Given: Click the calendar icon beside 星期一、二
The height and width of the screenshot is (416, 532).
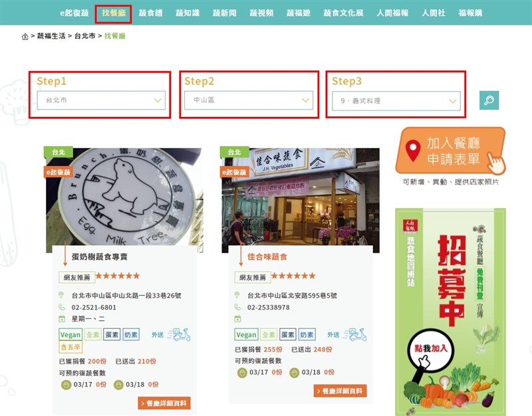Looking at the screenshot, I should tap(62, 319).
